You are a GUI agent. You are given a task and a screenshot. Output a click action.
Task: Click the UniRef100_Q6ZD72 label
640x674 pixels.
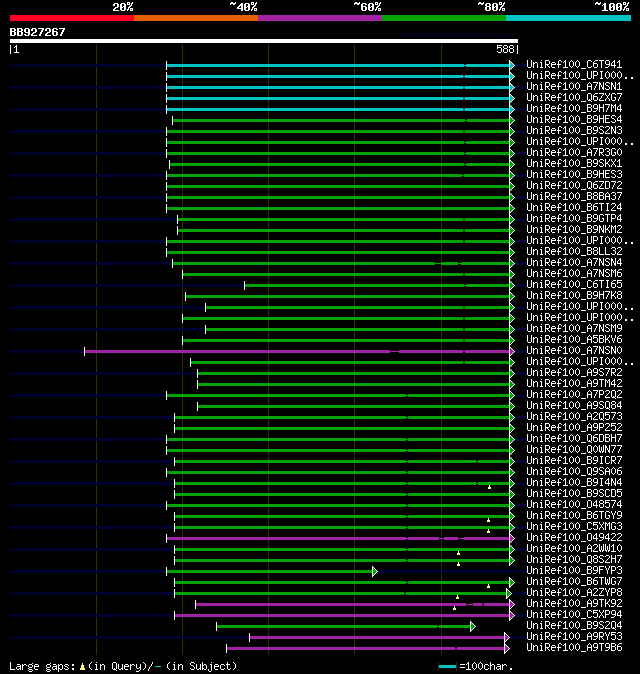coord(574,185)
